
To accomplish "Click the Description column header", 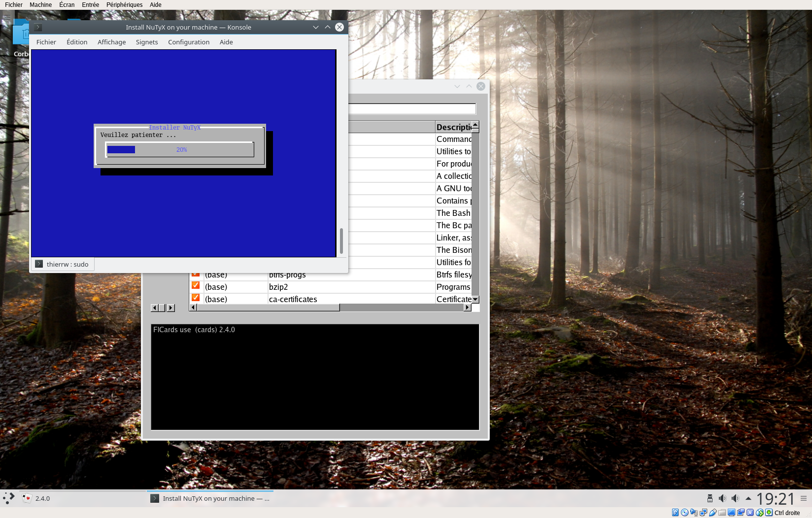I will click(454, 127).
